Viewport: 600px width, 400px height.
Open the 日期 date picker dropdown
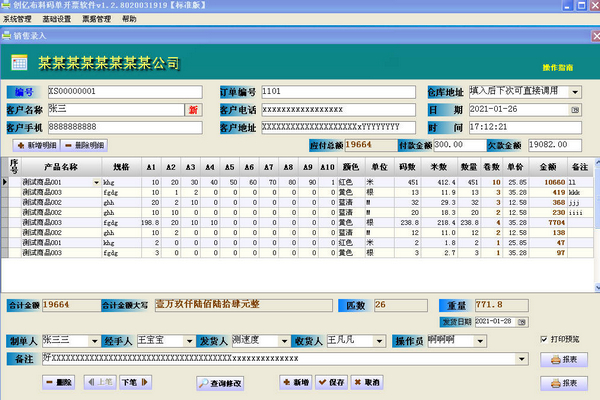coord(575,109)
